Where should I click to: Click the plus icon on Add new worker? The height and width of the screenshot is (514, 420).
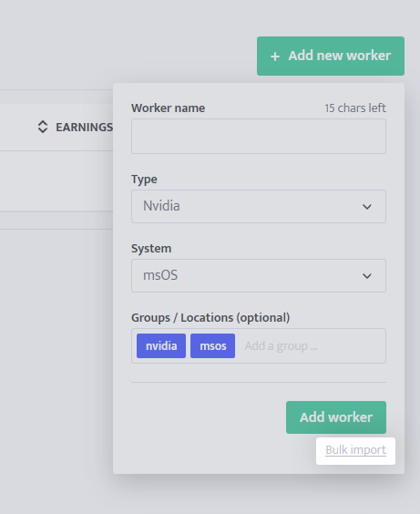click(x=275, y=57)
